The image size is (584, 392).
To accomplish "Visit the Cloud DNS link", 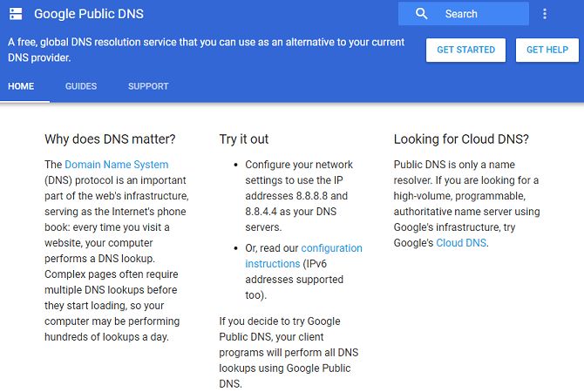I will point(461,243).
